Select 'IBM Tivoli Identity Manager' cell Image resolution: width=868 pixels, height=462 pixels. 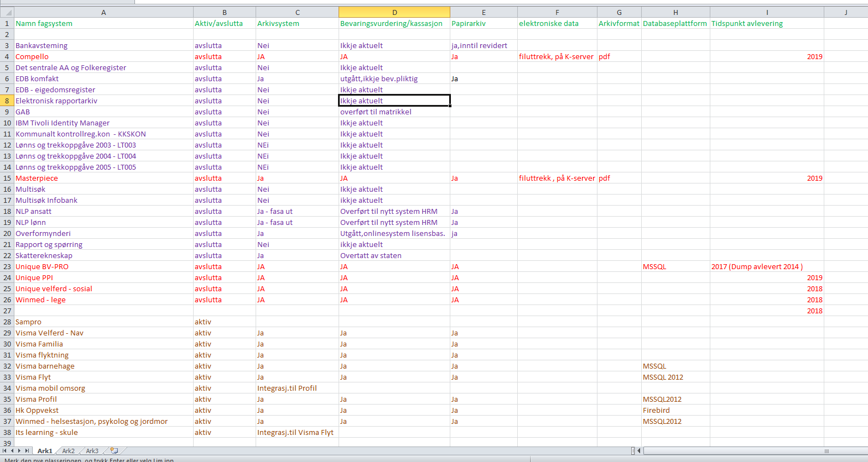103,123
